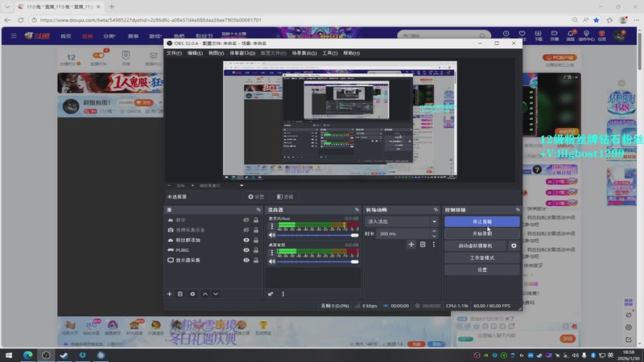The height and width of the screenshot is (362, 644).
Task: Unlock the 数字 source lock
Action: (x=256, y=220)
